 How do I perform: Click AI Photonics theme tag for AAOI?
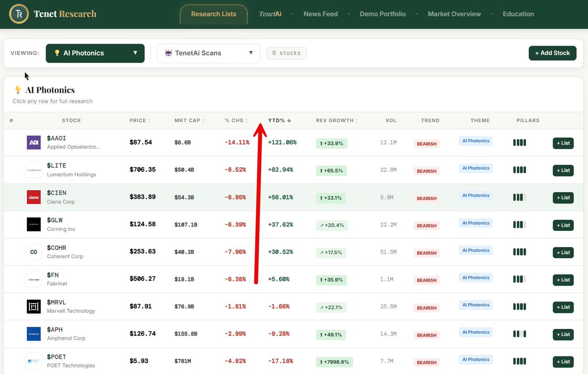[x=475, y=141]
